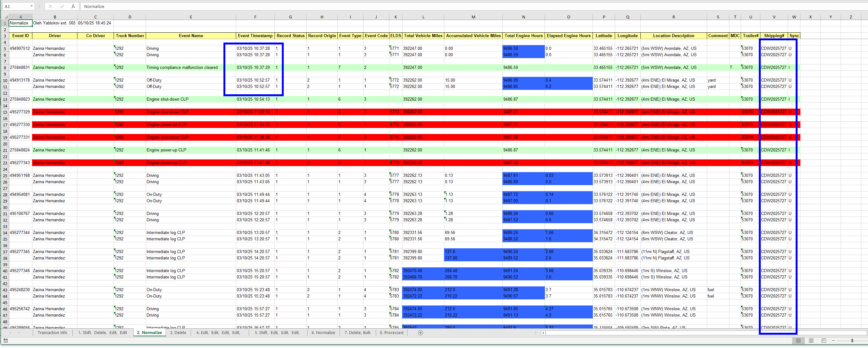Switch to Page Break Preview icon
Viewport: 868px width, 348px height.
(824, 341)
